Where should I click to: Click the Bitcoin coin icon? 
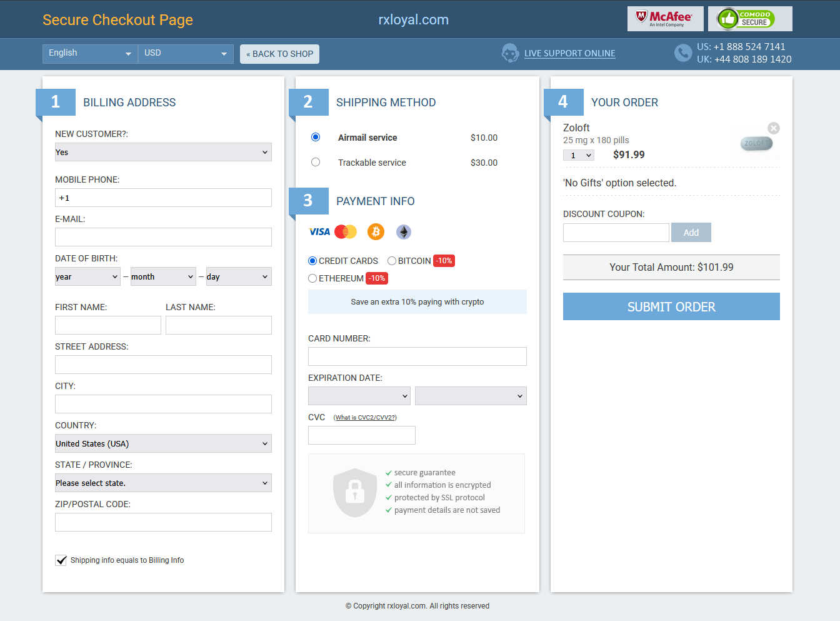click(376, 232)
